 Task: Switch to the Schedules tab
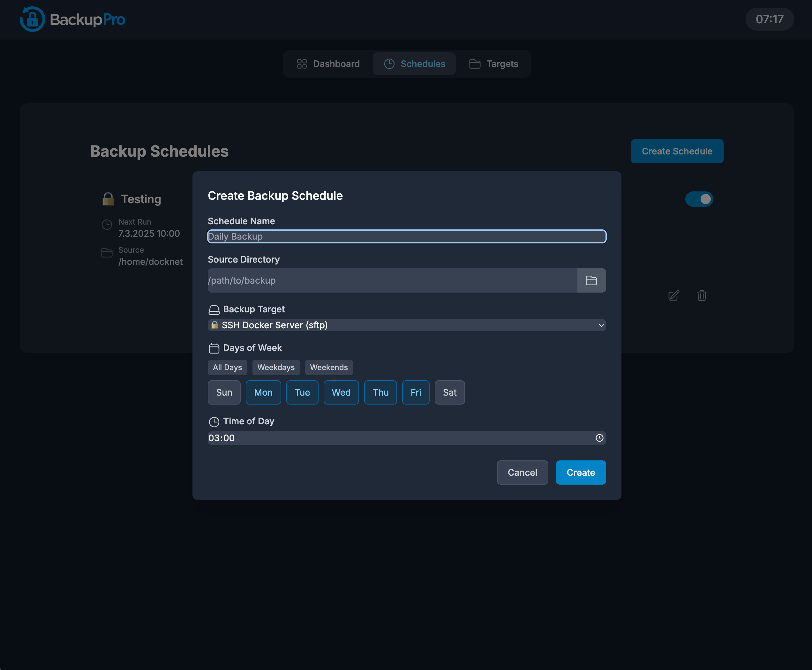414,64
